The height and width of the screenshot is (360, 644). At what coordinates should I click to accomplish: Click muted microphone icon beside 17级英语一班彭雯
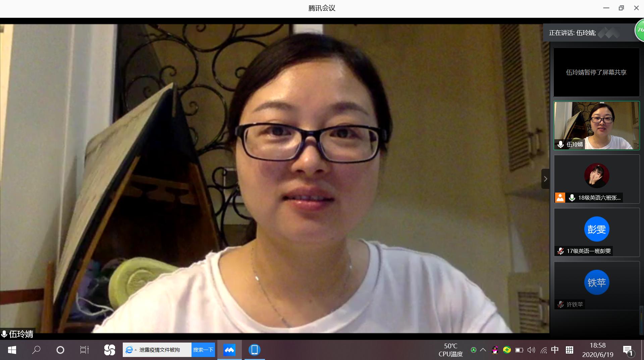pyautogui.click(x=560, y=251)
